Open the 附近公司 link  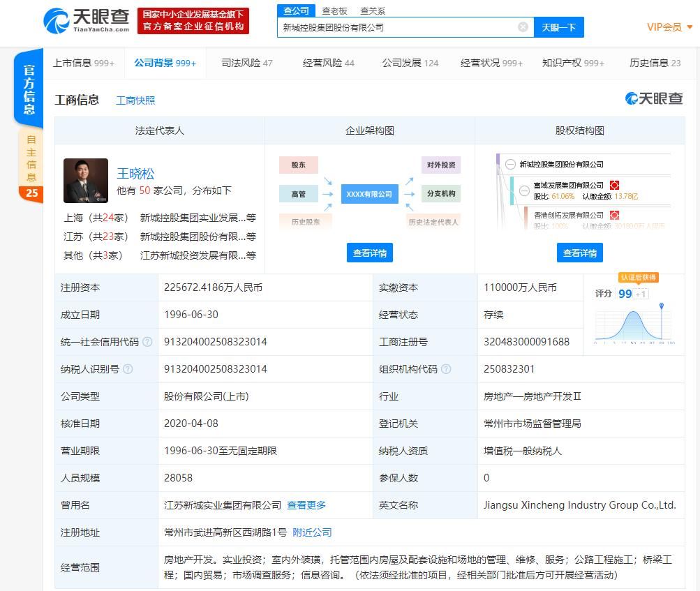coord(311,532)
